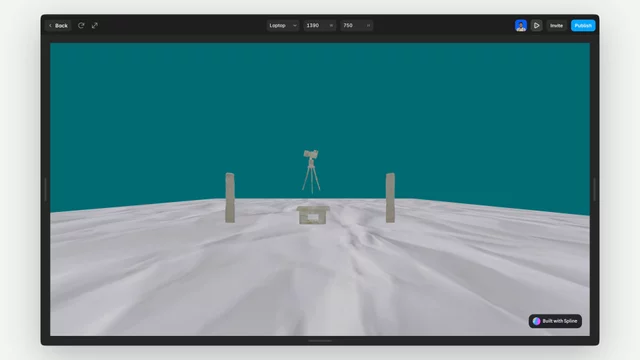Click the Invite button

tap(556, 25)
